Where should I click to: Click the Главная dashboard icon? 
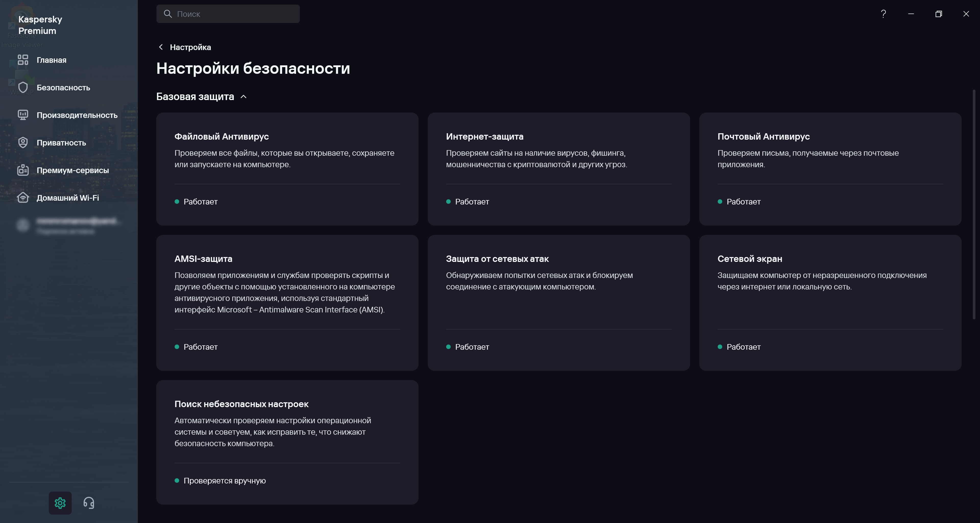click(x=23, y=60)
